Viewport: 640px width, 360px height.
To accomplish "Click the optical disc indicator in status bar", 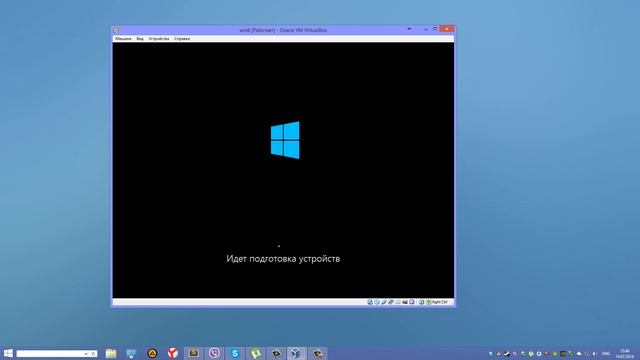I will click(x=377, y=302).
